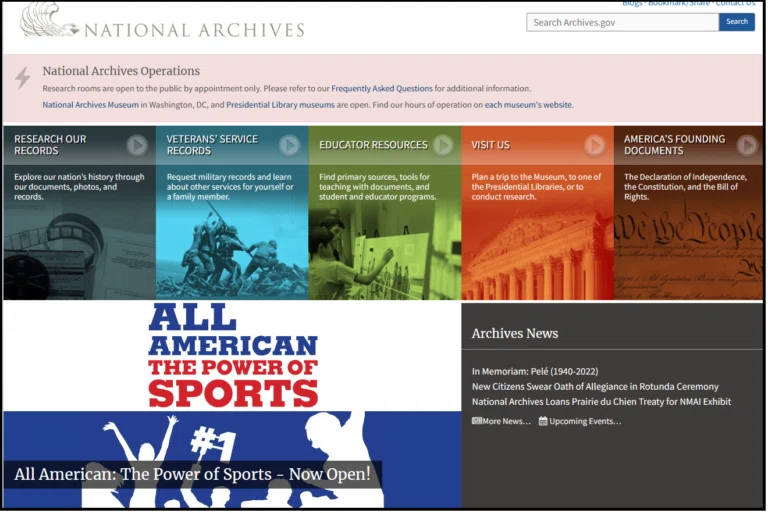Click the news icon beside More News
The height and width of the screenshot is (513, 768).
coord(477,422)
